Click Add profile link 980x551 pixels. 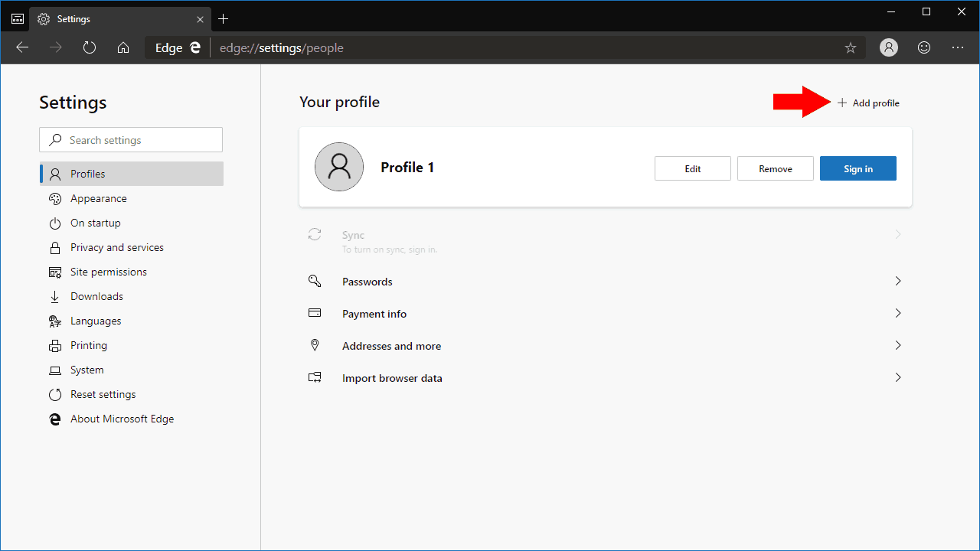click(x=868, y=103)
